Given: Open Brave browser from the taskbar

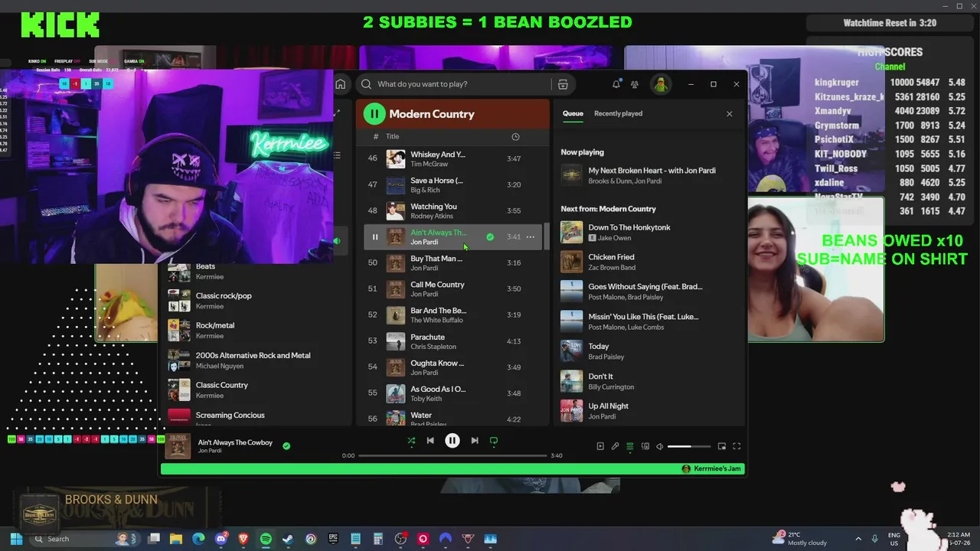Looking at the screenshot, I should tap(243, 539).
